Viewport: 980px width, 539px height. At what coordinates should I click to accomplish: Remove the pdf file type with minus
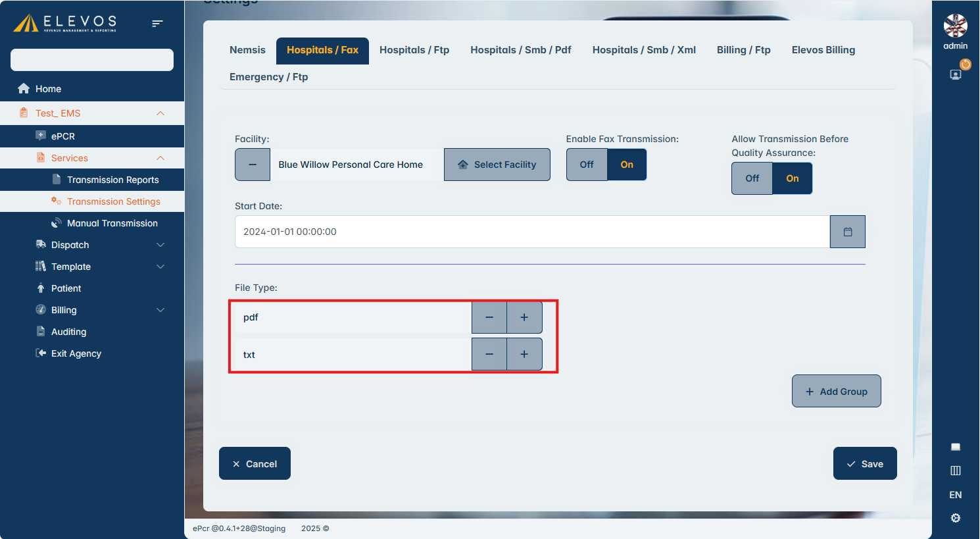point(489,317)
